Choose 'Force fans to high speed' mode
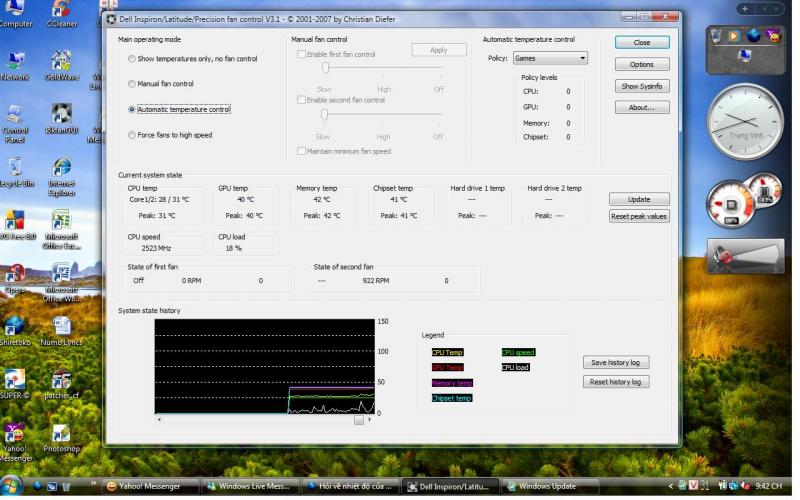This screenshot has width=800, height=500. point(132,135)
